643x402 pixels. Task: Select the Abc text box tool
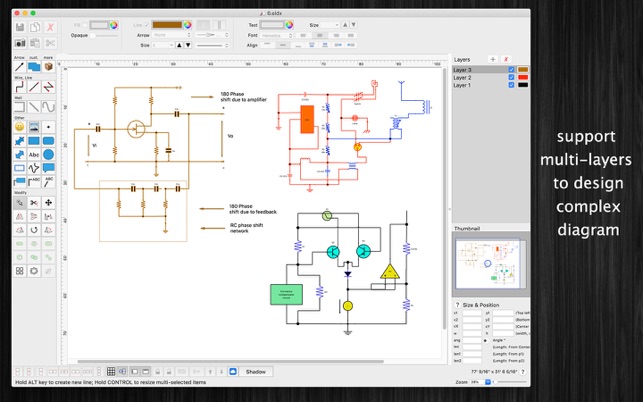(x=34, y=155)
